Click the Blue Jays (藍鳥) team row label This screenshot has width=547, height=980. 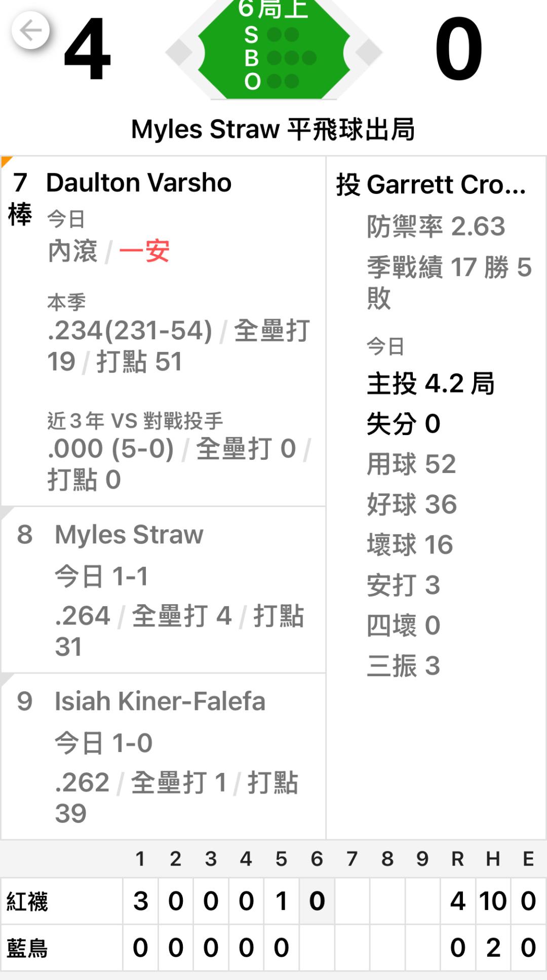pyautogui.click(x=27, y=948)
